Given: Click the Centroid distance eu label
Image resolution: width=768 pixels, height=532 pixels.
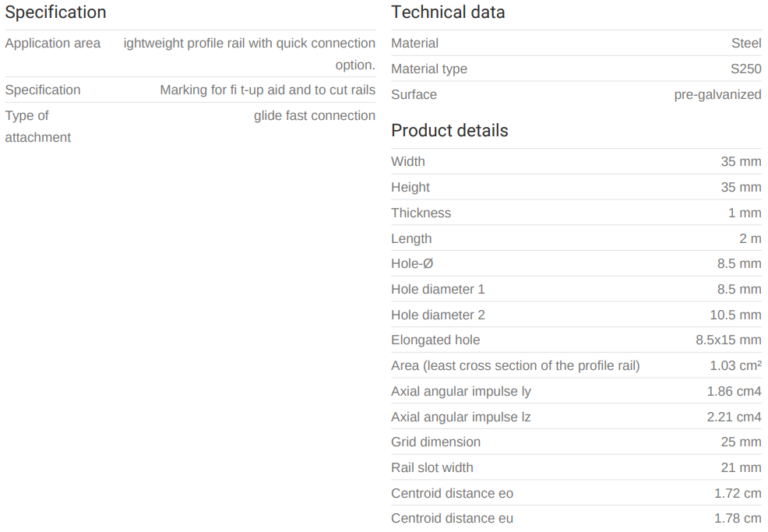Looking at the screenshot, I should coord(452,519).
